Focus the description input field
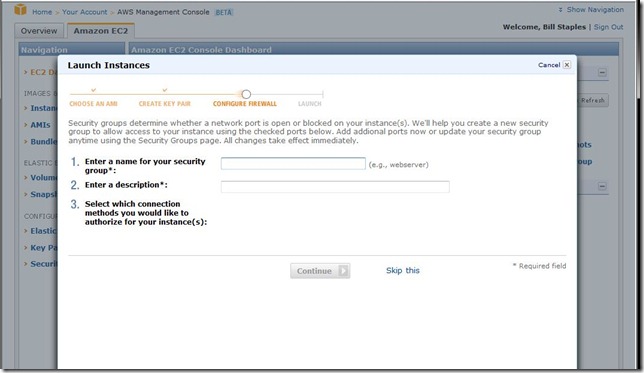This screenshot has height=373, width=644. tap(335, 186)
